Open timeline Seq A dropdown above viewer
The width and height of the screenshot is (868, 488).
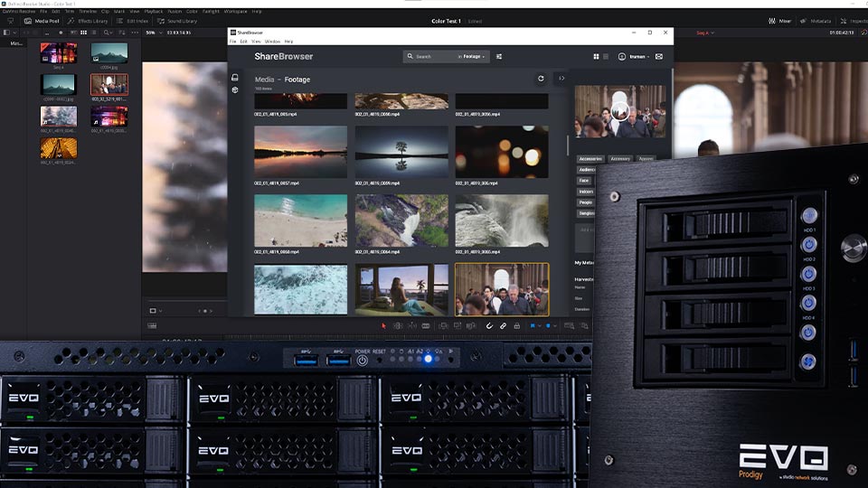704,33
